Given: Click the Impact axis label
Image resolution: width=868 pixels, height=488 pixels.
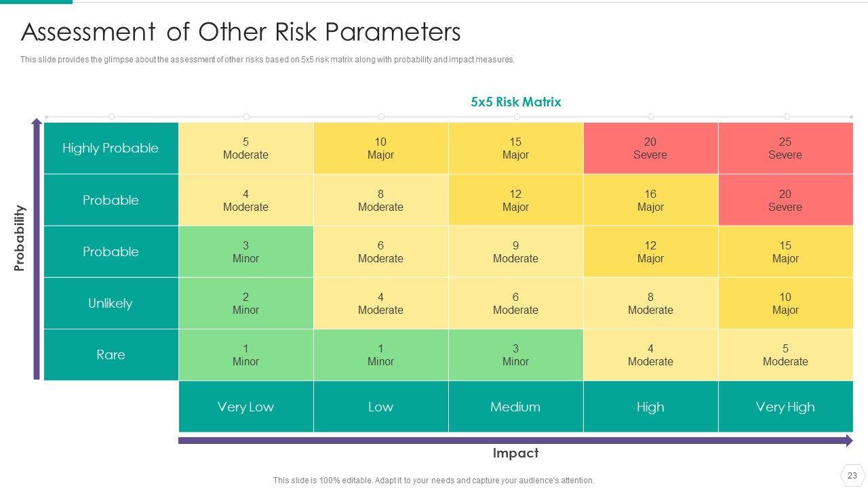Looking at the screenshot, I should 515,453.
